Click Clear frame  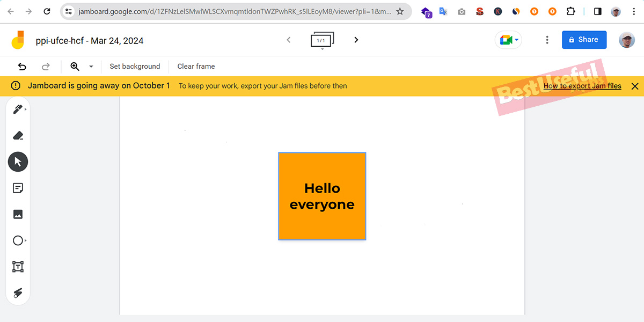196,67
